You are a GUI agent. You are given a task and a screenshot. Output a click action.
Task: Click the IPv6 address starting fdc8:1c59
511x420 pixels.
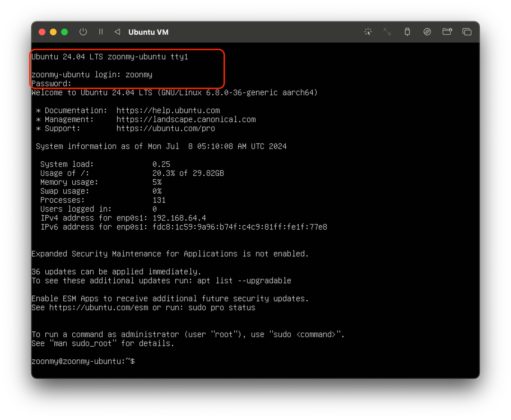[240, 227]
